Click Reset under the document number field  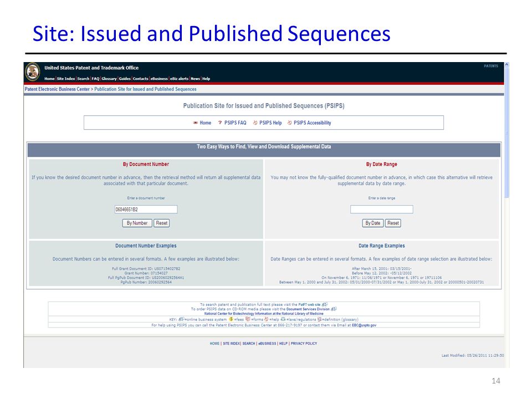(161, 223)
